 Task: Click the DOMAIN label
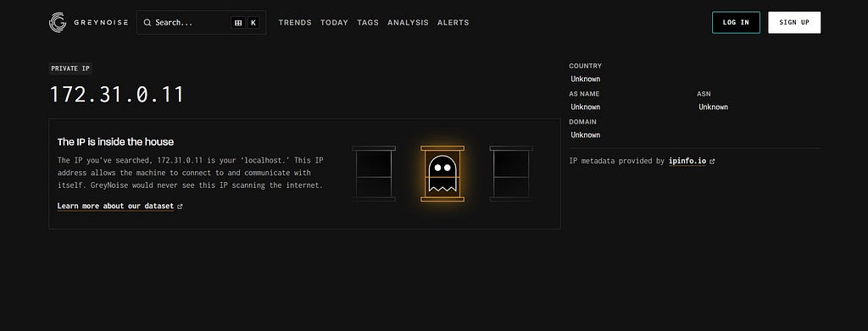click(582, 122)
